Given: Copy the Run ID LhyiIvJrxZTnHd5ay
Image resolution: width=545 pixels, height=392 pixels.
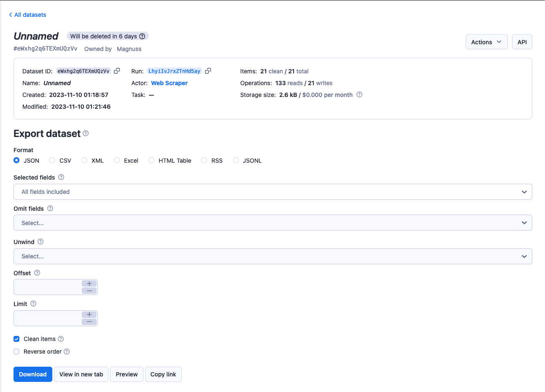Looking at the screenshot, I should coord(208,71).
